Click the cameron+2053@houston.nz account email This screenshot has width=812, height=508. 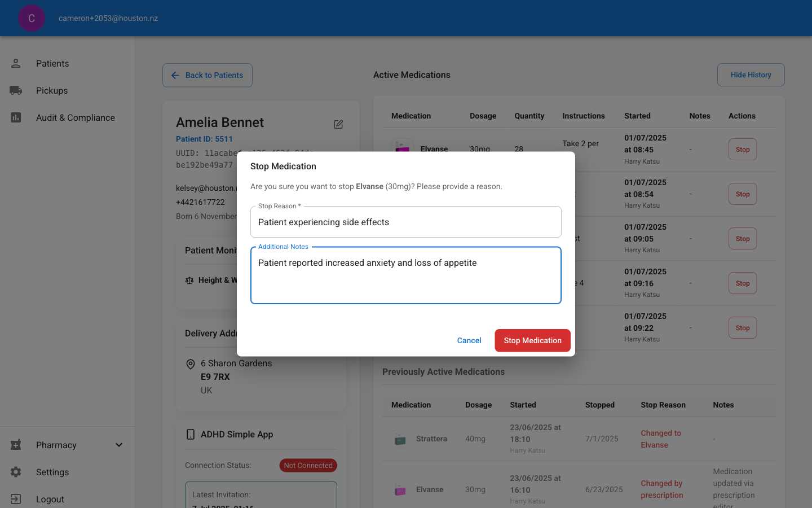point(108,18)
